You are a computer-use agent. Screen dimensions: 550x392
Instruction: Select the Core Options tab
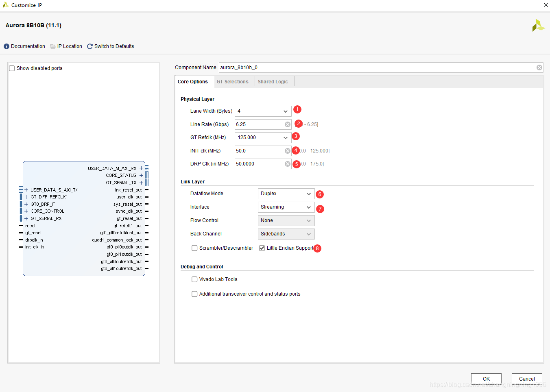click(193, 82)
